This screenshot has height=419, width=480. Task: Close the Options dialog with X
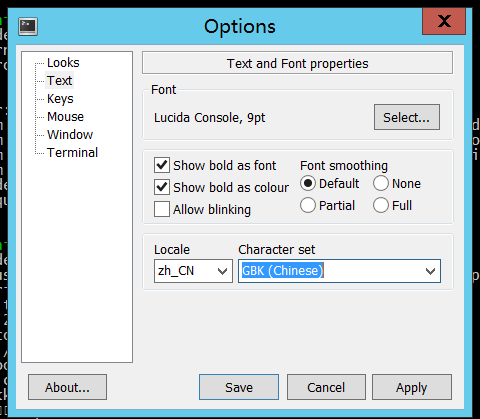click(x=444, y=21)
